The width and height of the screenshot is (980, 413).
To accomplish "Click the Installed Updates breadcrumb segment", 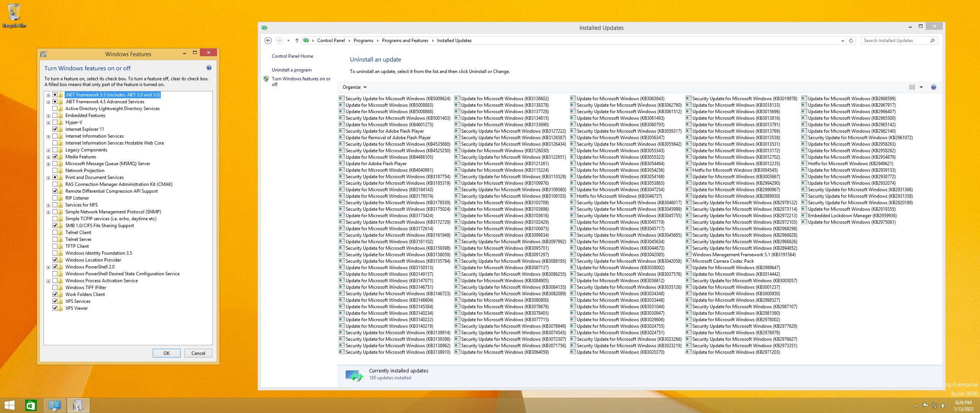I will tap(454, 41).
